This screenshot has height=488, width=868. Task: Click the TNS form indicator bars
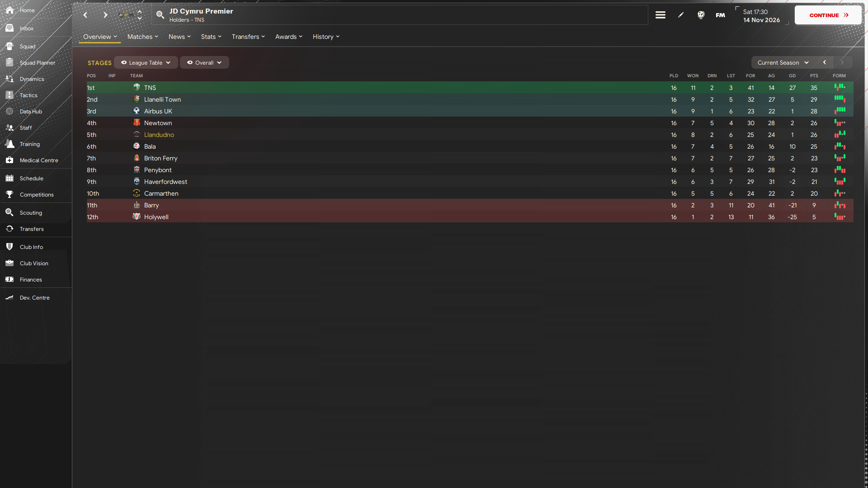840,87
